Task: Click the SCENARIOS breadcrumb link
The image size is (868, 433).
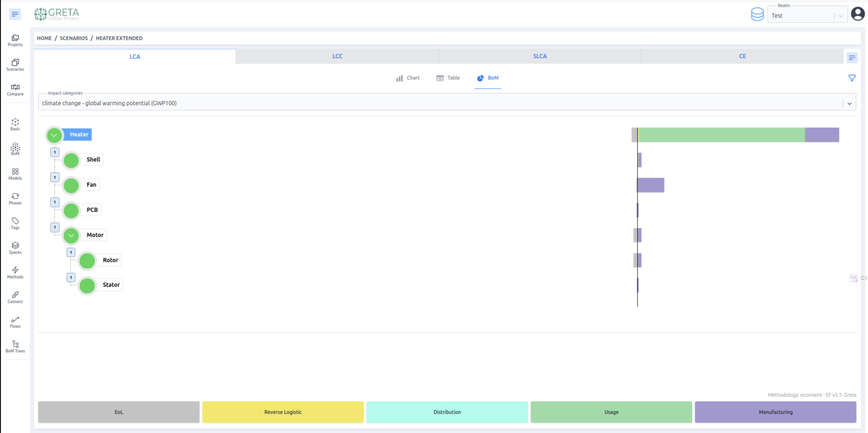Action: click(x=73, y=38)
